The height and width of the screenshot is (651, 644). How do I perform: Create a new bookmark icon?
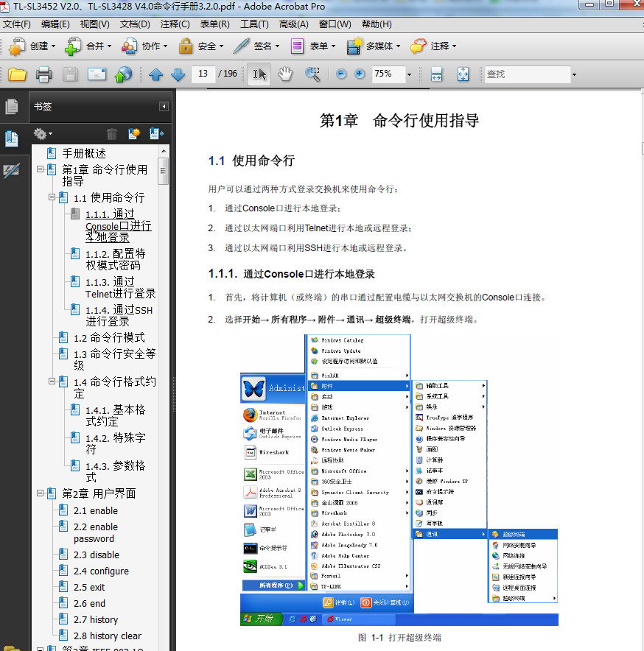(x=134, y=134)
